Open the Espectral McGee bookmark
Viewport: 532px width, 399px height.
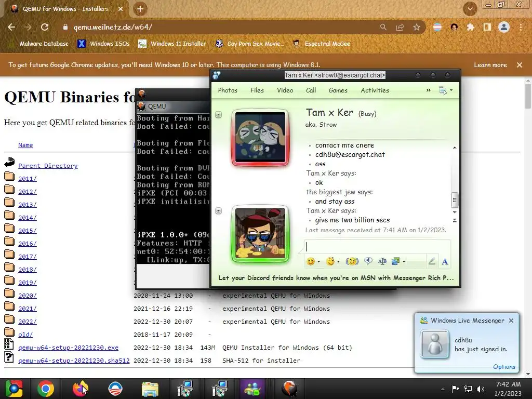[x=322, y=44]
